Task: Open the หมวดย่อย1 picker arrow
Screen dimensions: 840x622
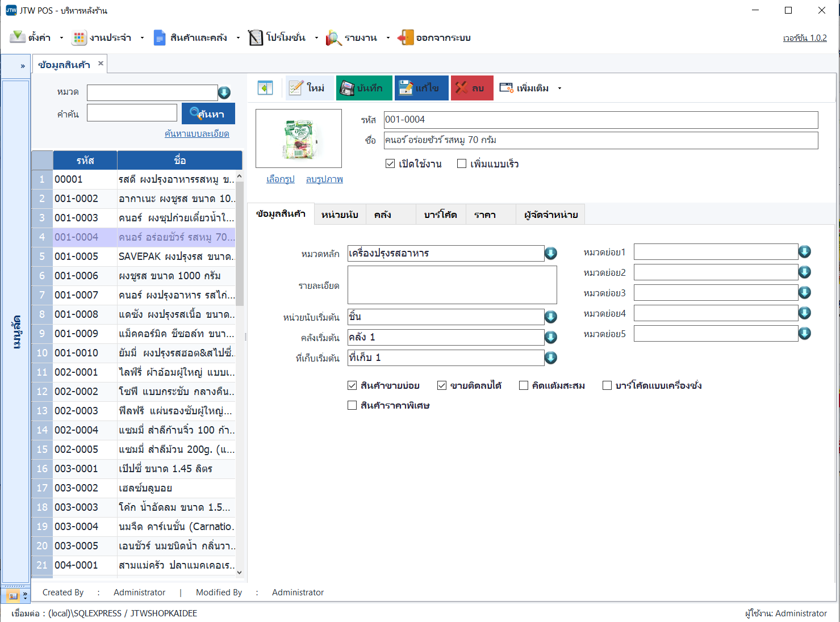Action: tap(805, 251)
